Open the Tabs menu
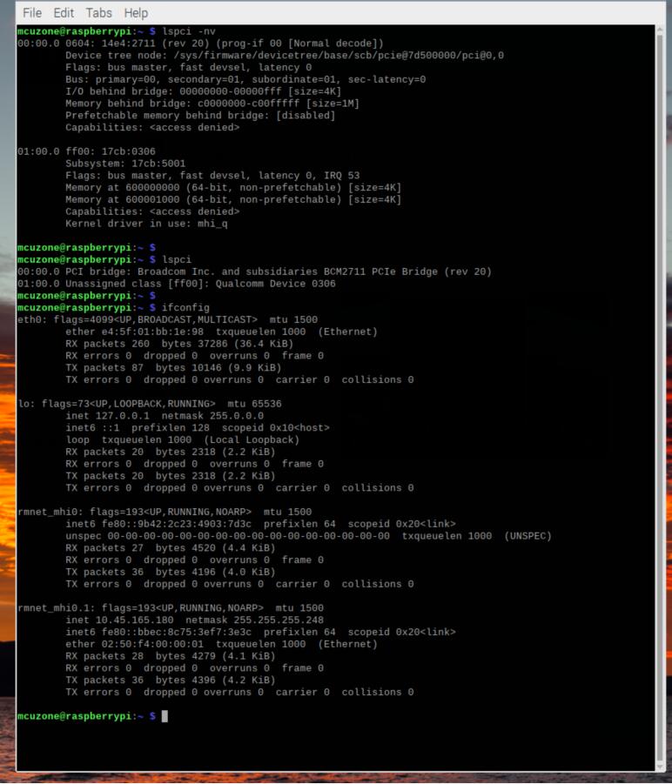 click(98, 12)
